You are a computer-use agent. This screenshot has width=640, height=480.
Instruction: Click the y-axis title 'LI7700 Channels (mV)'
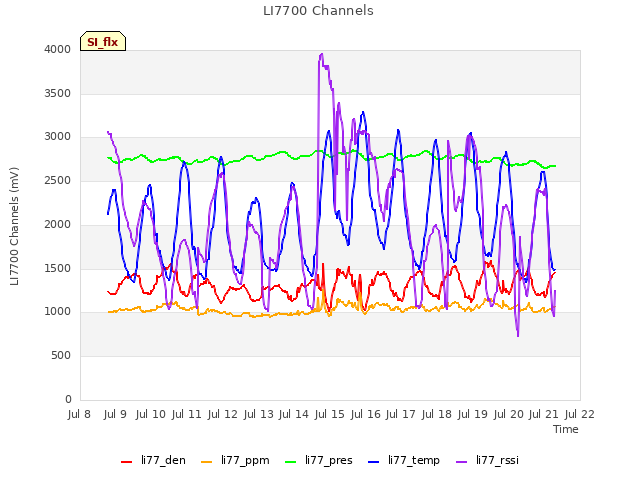tap(14, 226)
